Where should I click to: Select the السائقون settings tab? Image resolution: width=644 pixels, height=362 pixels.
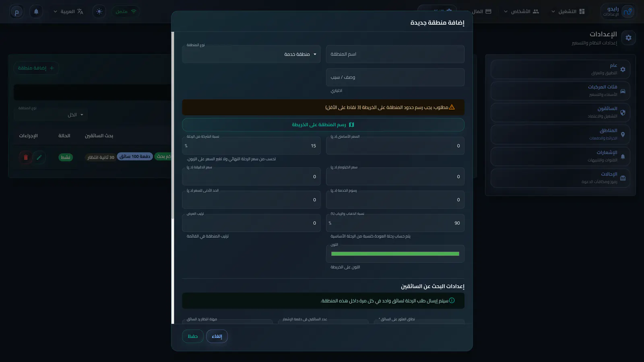(560, 113)
